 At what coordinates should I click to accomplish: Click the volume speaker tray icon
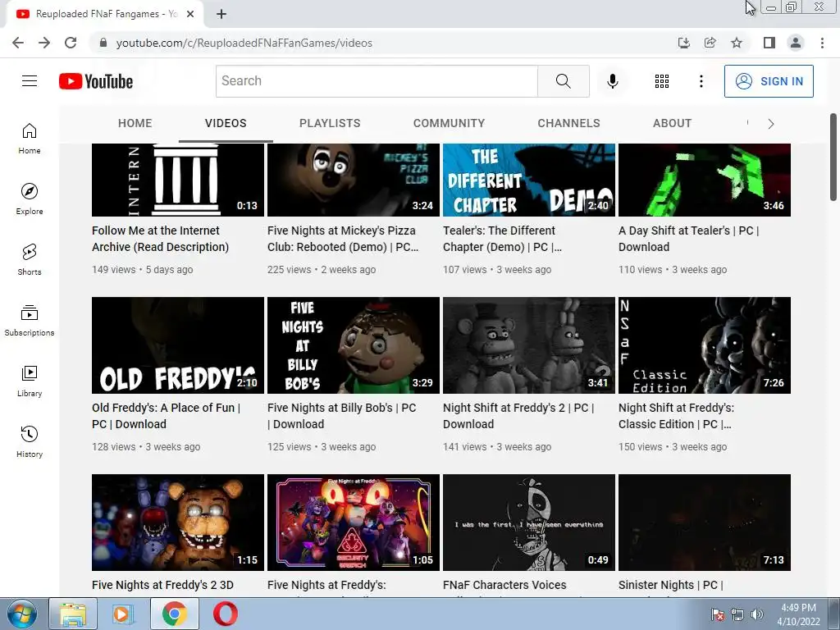point(756,614)
